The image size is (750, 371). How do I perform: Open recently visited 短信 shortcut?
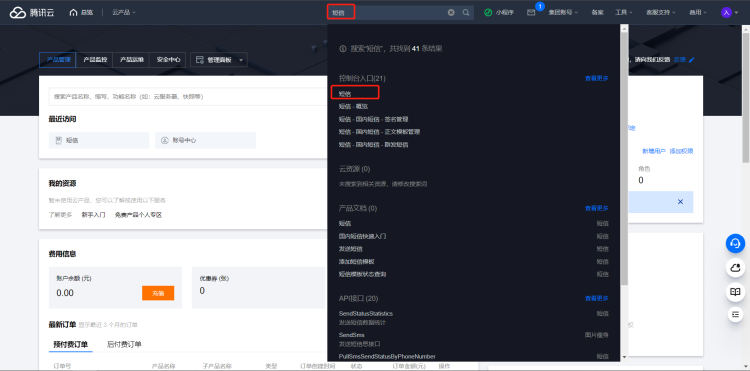99,141
